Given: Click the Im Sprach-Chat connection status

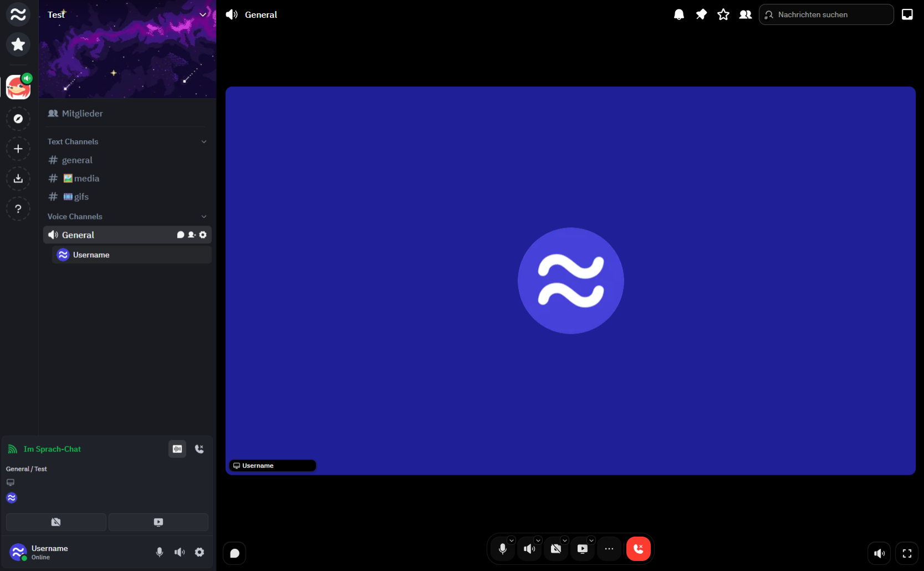Looking at the screenshot, I should pos(52,449).
